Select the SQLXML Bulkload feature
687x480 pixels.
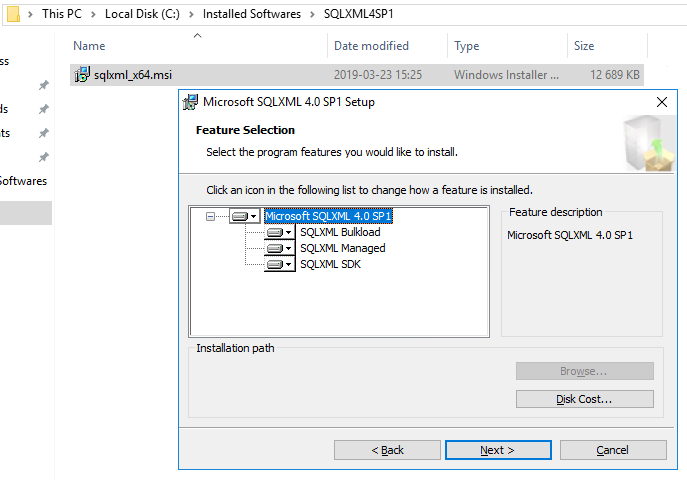click(340, 232)
